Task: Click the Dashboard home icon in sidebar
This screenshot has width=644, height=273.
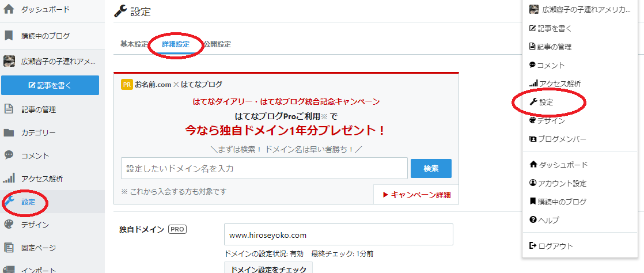Action: point(9,9)
